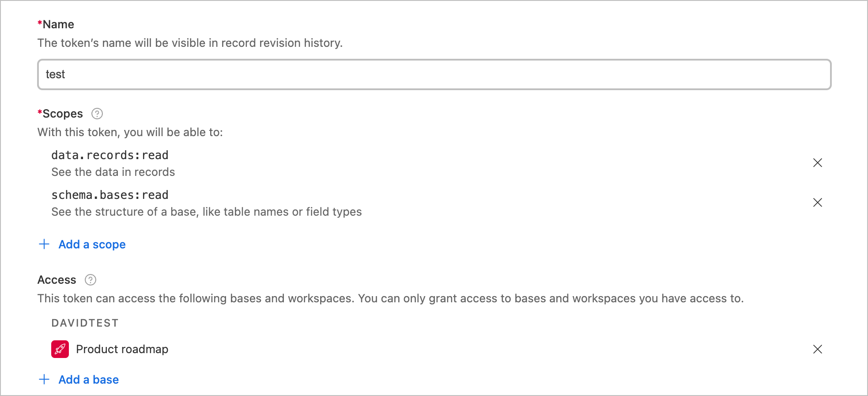
Task: Click the plus icon beside Add a scope
Action: 44,244
